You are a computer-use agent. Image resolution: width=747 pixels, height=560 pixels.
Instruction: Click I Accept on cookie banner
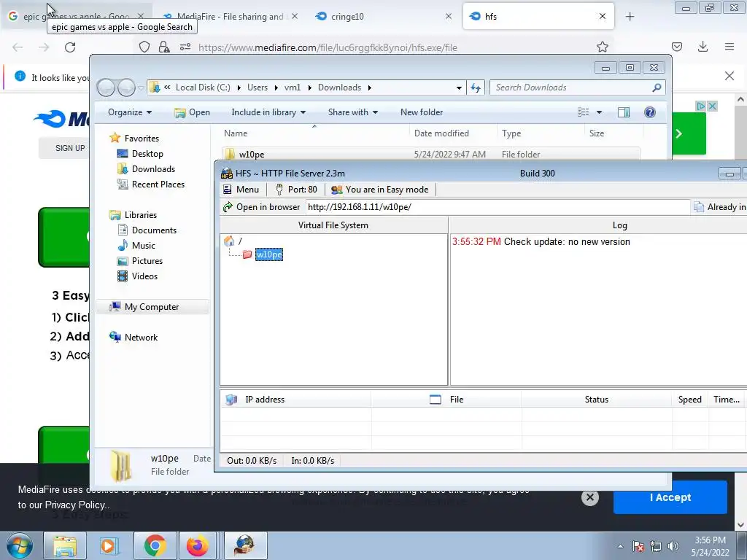point(670,497)
